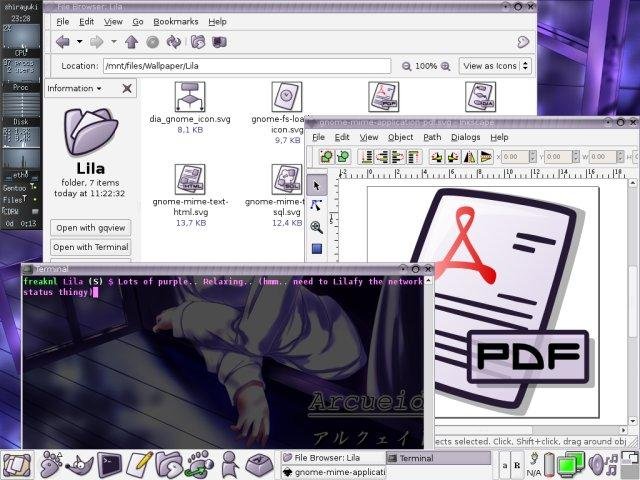Open the Dialogs menu in Inkscape

pyautogui.click(x=465, y=138)
